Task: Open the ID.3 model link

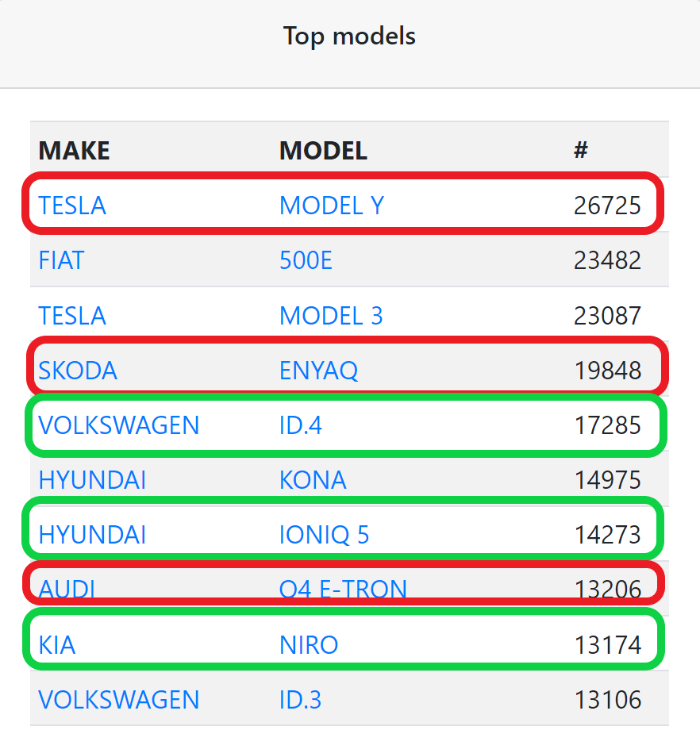Action: tap(301, 700)
